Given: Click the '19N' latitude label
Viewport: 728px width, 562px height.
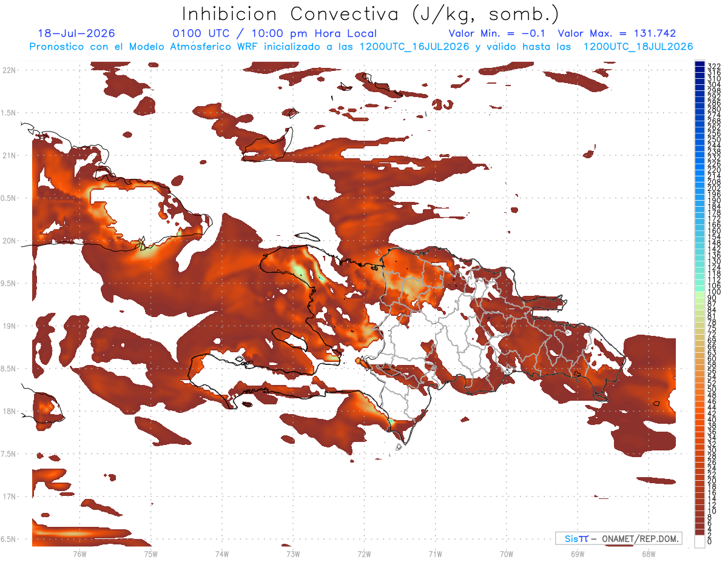Looking at the screenshot, I should (9, 326).
